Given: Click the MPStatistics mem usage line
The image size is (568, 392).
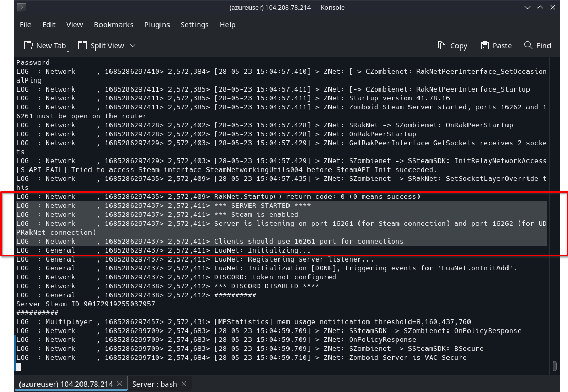Looking at the screenshot, I should pos(243,322).
